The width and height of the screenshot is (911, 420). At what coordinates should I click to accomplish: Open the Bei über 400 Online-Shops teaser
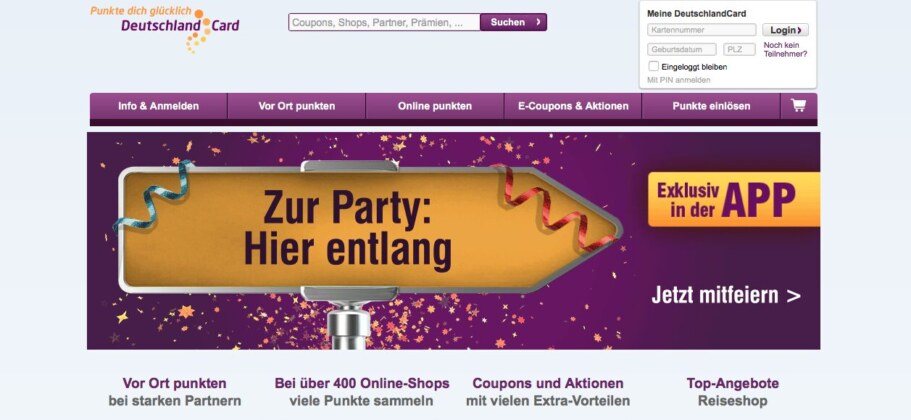point(362,392)
